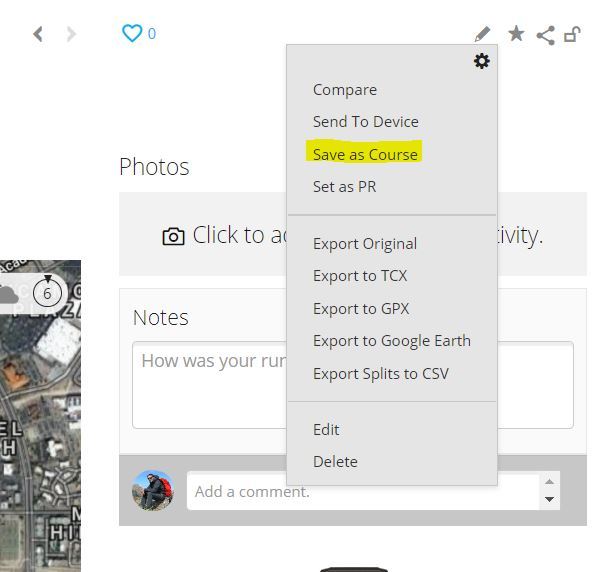Click the camera icon to add photos
This screenshot has width=614, height=572.
[x=173, y=236]
